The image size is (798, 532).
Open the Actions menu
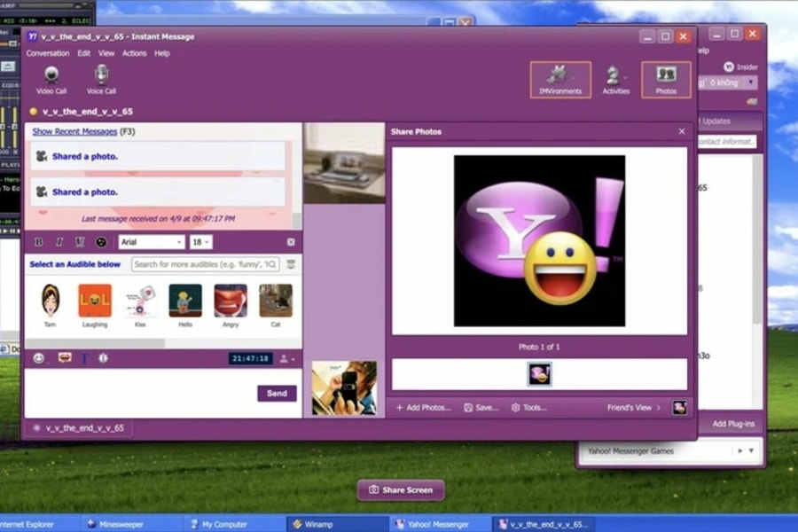[134, 53]
